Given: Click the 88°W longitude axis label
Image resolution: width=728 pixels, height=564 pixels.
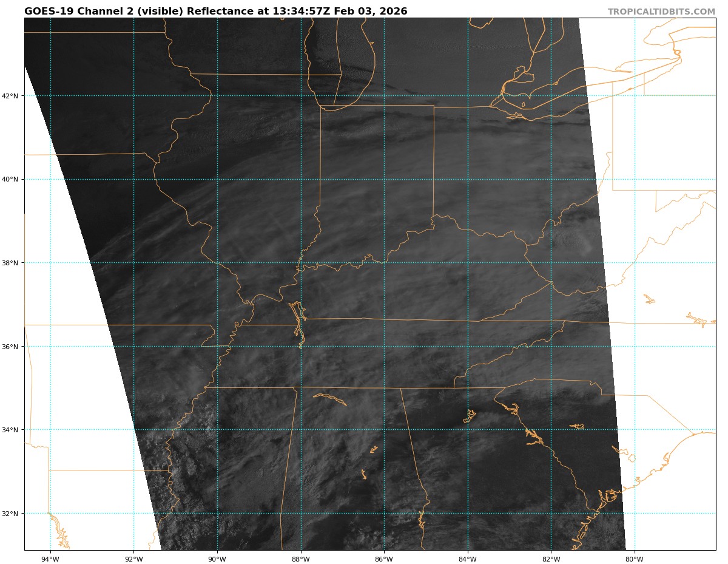Looking at the screenshot, I should (301, 559).
